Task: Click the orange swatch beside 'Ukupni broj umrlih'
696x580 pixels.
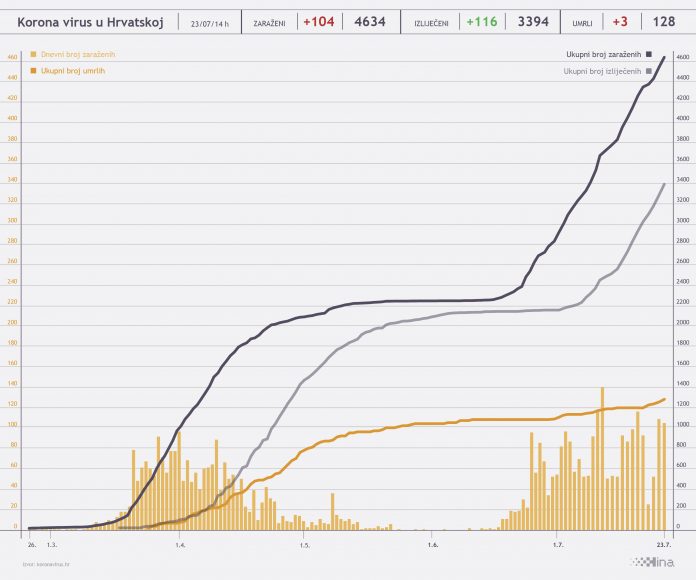Action: pos(33,71)
